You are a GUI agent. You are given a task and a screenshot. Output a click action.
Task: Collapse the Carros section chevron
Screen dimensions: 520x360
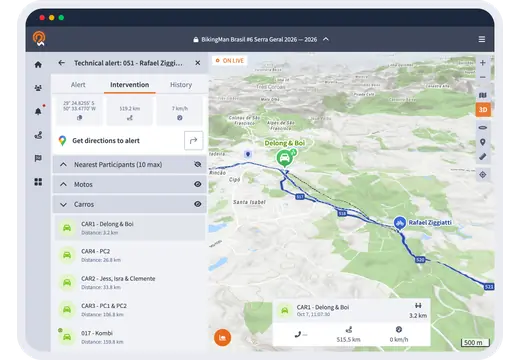pos(63,204)
